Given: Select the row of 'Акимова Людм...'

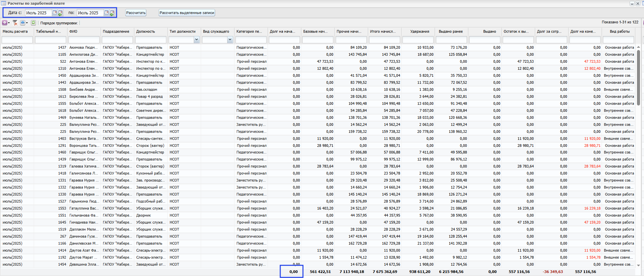Looking at the screenshot, I should (x=318, y=47).
